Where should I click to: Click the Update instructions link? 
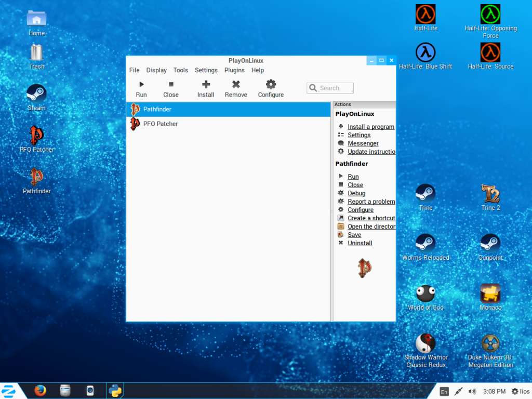tap(371, 152)
